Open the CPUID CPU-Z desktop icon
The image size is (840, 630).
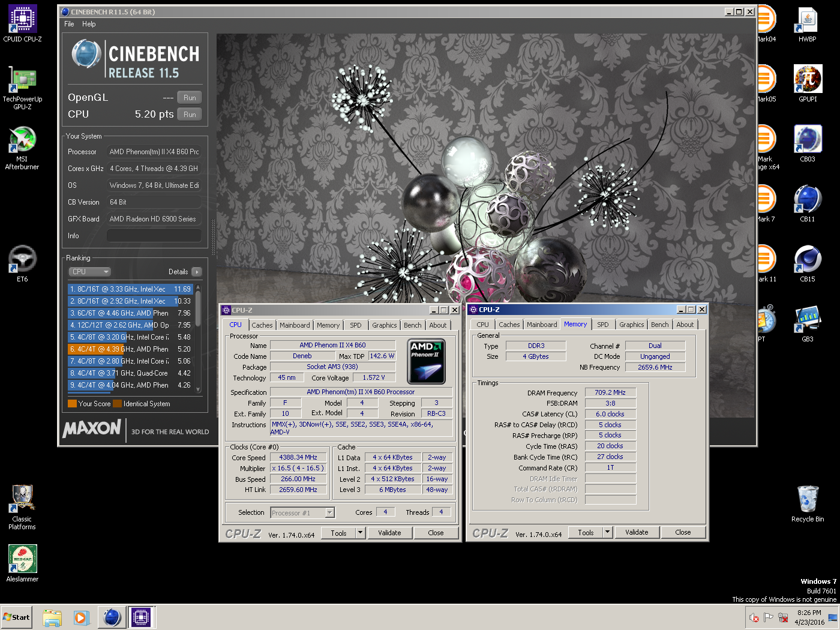tap(23, 24)
